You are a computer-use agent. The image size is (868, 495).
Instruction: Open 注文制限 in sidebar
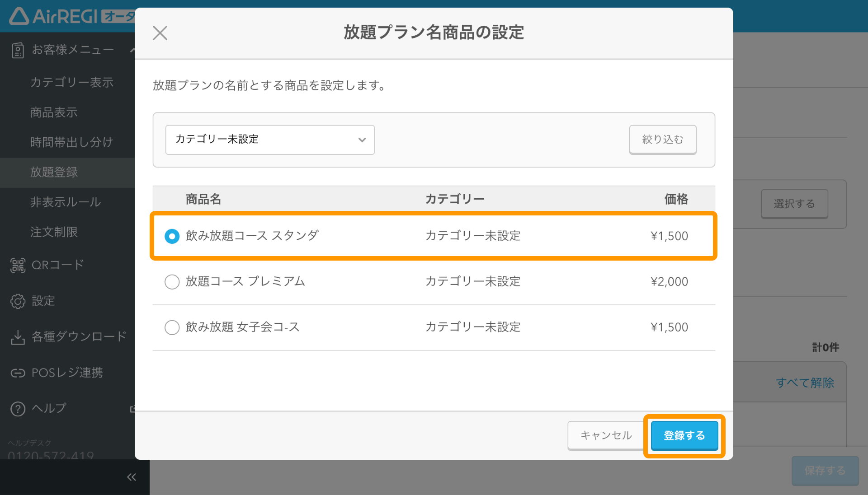(54, 232)
